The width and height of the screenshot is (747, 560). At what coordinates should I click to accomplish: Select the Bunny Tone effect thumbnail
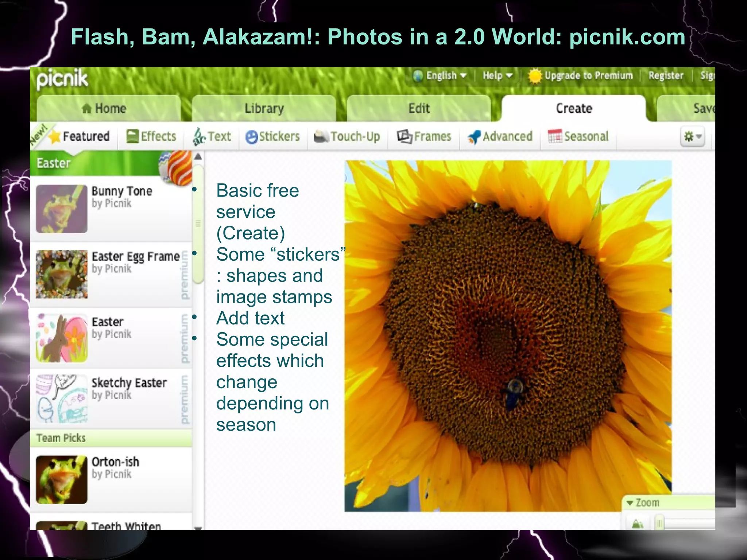pos(62,209)
